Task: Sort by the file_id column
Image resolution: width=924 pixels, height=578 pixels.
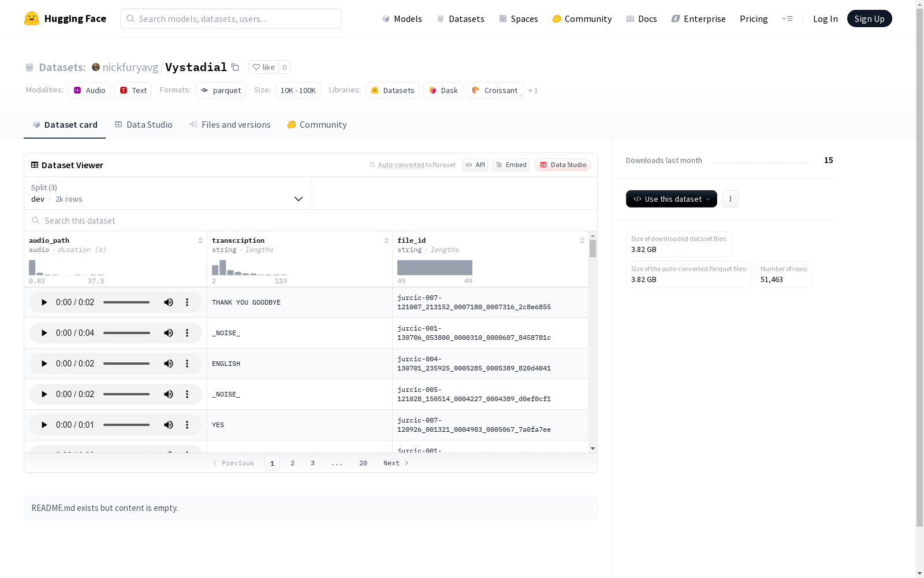Action: point(582,240)
